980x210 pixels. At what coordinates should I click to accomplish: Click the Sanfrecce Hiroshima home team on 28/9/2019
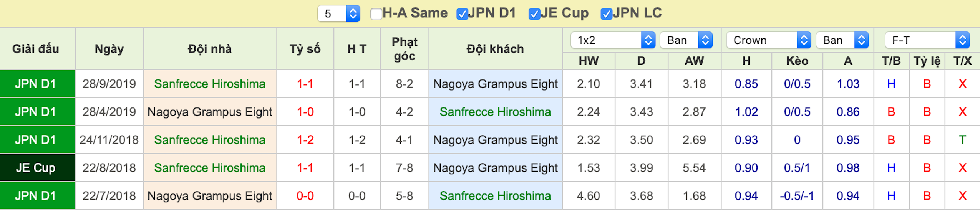coord(210,84)
